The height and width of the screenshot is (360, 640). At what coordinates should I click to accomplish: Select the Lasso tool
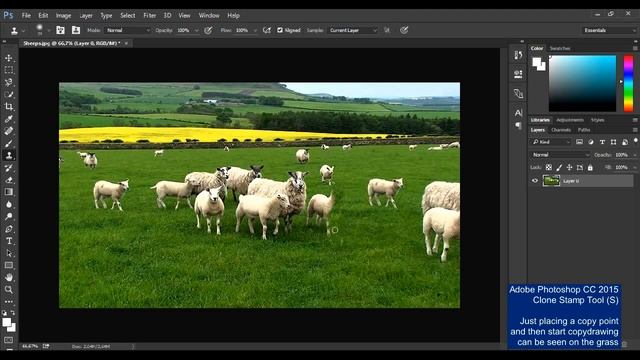pos(9,82)
